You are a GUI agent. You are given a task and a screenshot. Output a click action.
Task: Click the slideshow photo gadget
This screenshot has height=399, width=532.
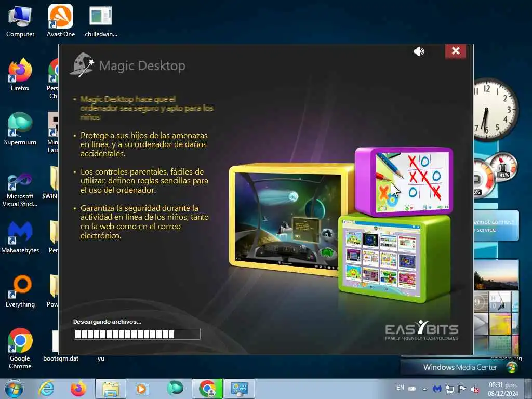click(x=496, y=274)
